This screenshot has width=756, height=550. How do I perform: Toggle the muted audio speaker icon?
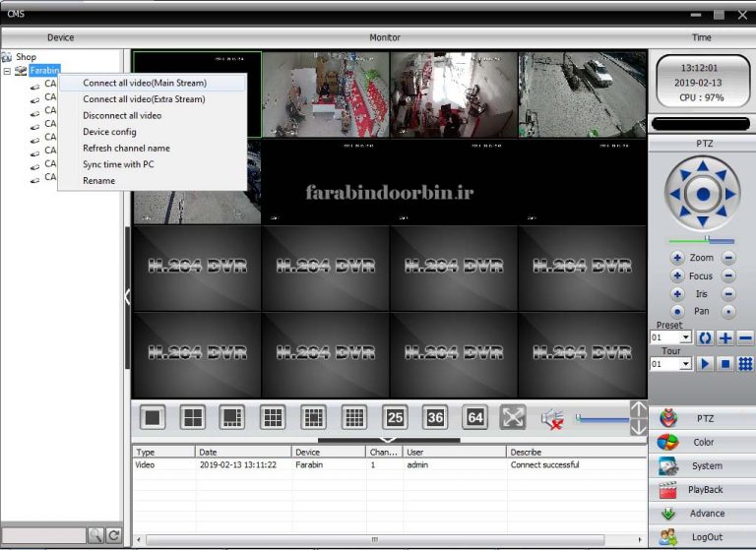click(x=551, y=418)
